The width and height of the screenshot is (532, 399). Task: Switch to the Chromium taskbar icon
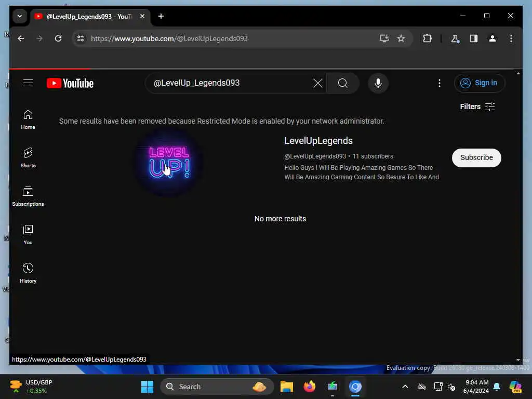click(355, 387)
